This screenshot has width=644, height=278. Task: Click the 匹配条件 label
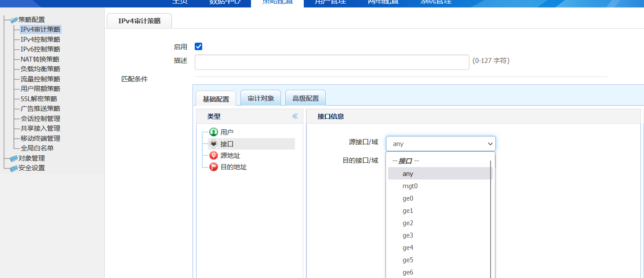pyautogui.click(x=135, y=79)
